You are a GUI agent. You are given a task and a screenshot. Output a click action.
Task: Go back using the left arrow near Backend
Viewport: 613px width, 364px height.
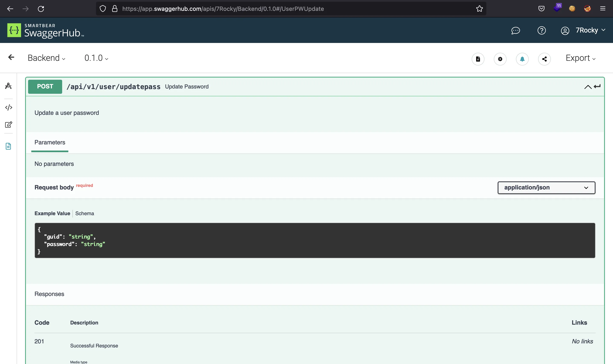[11, 57]
